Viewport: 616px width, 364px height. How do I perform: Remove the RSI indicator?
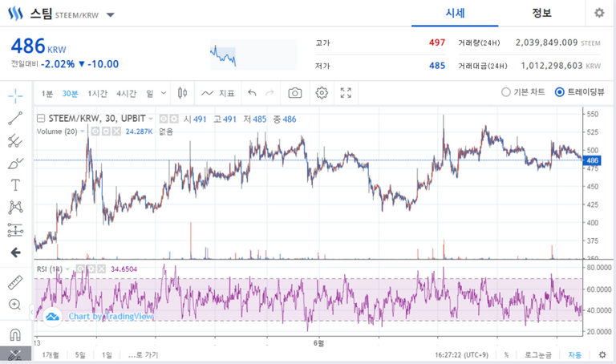point(101,269)
